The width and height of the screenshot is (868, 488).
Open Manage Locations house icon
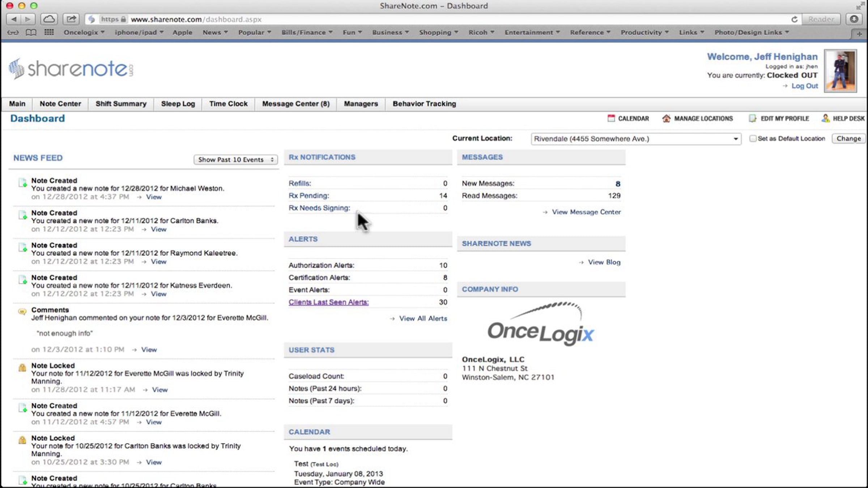click(x=666, y=118)
